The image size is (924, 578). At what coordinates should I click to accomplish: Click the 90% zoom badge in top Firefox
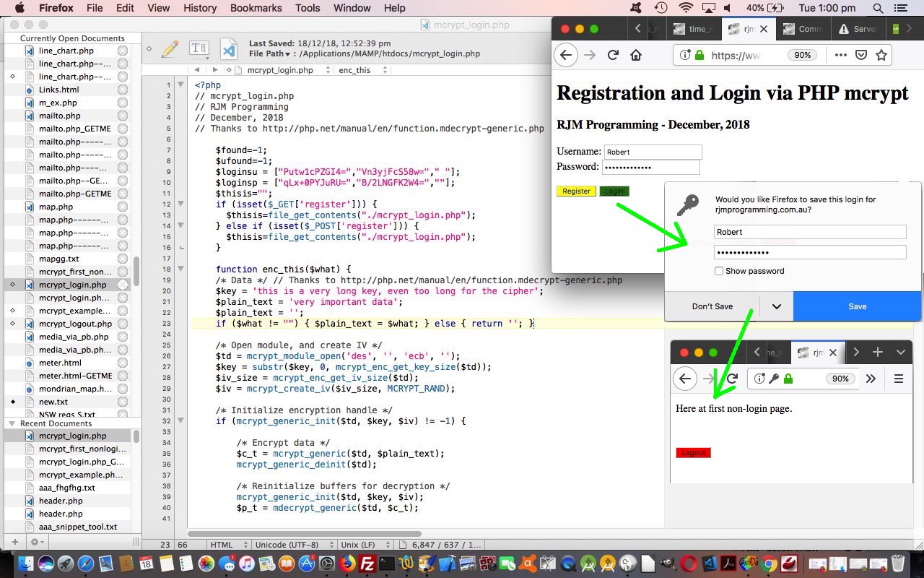point(802,56)
